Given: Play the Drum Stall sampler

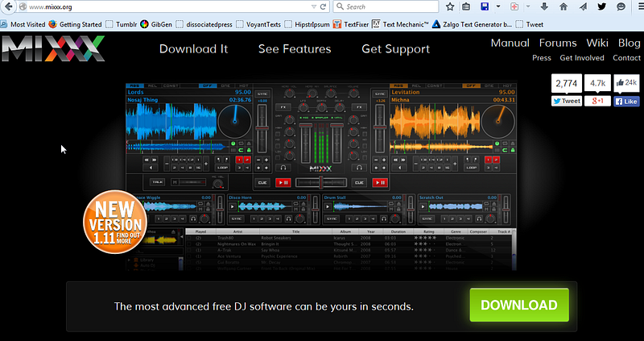Looking at the screenshot, I should coord(328,206).
